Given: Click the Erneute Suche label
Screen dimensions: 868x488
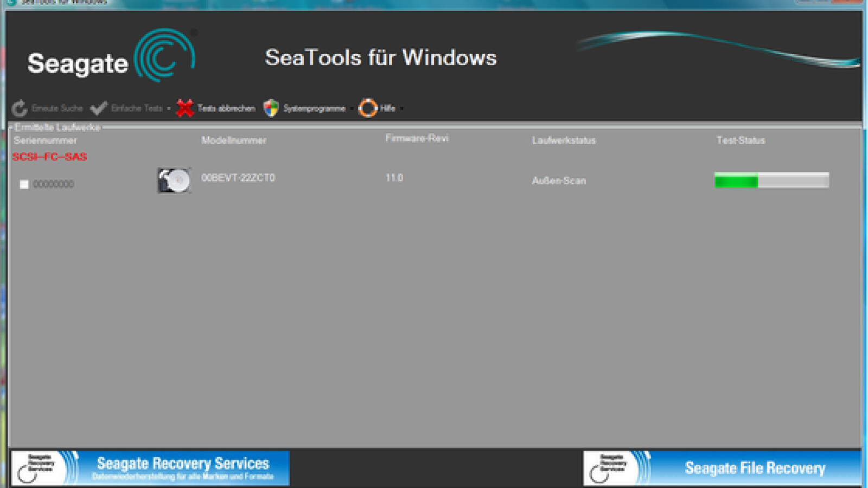Looking at the screenshot, I should click(57, 108).
